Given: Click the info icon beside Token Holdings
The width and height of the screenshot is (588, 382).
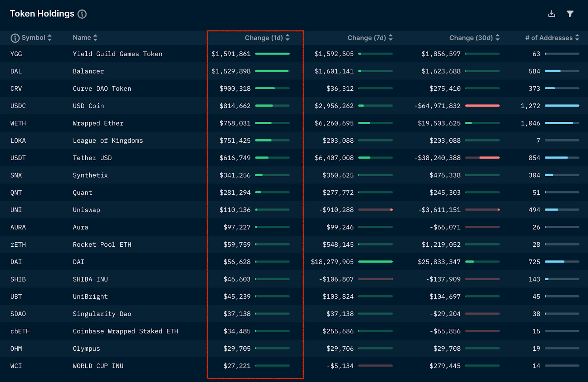Looking at the screenshot, I should click(x=82, y=14).
